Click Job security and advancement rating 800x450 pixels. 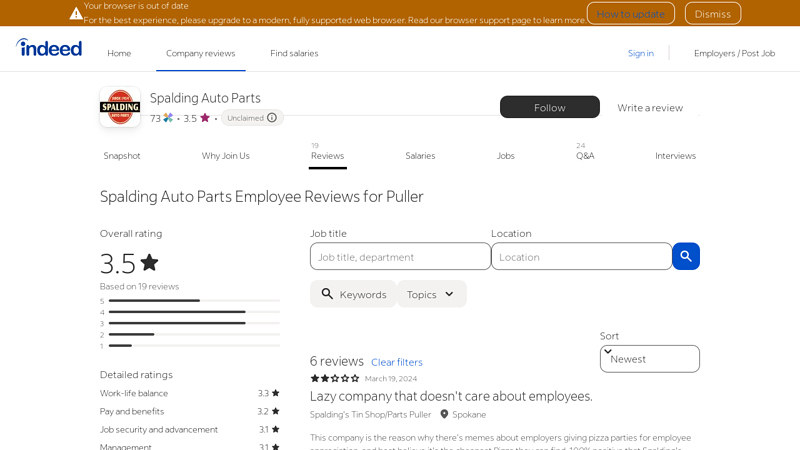tap(190, 430)
